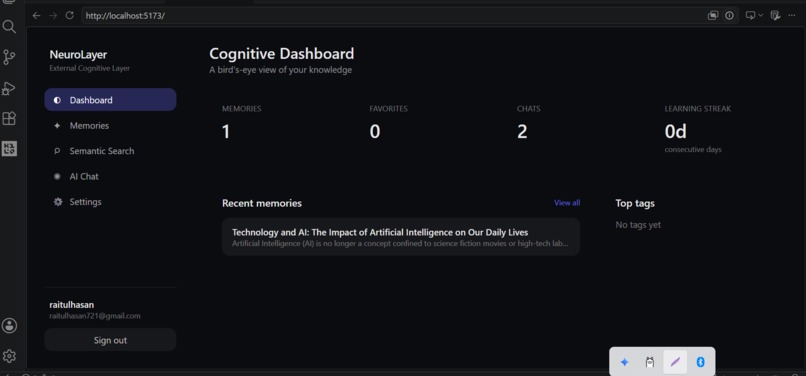Click the purple feather icon in tray popup

click(x=675, y=362)
